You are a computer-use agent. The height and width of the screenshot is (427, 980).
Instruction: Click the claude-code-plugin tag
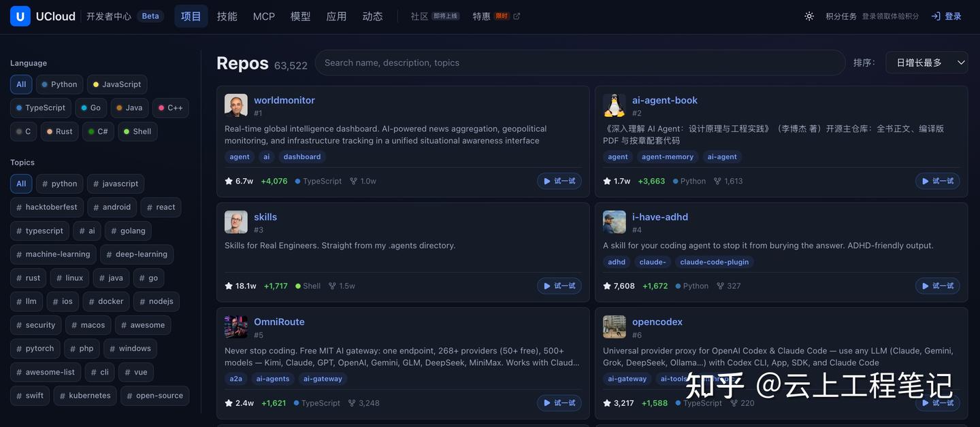pos(715,262)
